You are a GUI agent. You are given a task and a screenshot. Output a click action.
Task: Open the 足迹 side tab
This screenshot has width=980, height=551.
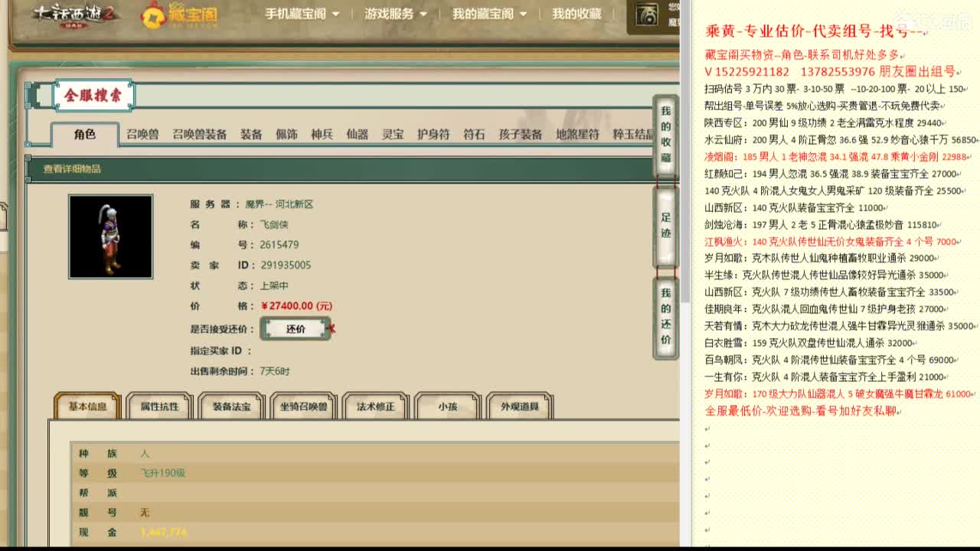[x=666, y=226]
